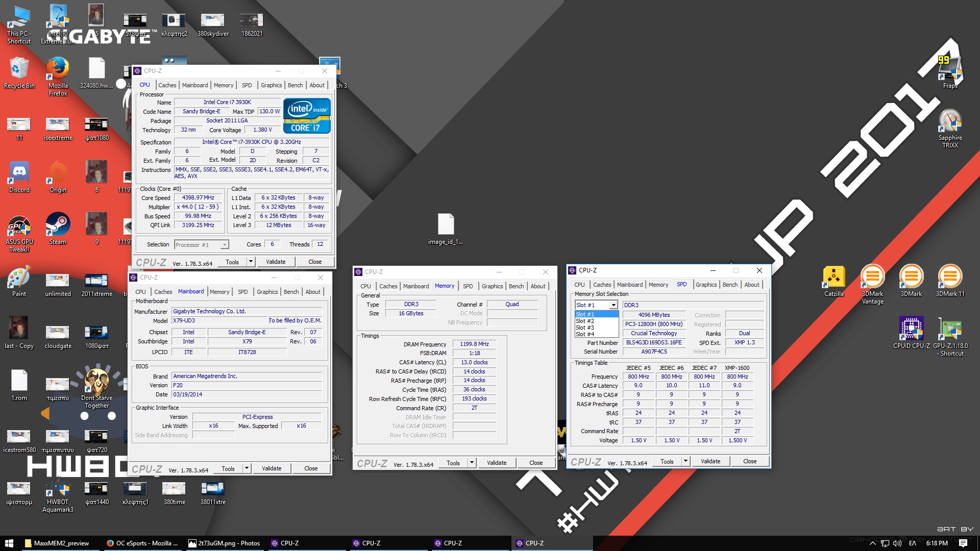This screenshot has height=551, width=980.
Task: Open the 1.rom file icon
Action: coord(19,385)
